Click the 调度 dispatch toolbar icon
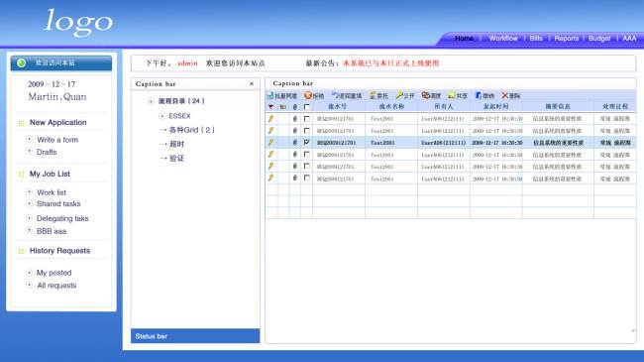 pyautogui.click(x=425, y=95)
